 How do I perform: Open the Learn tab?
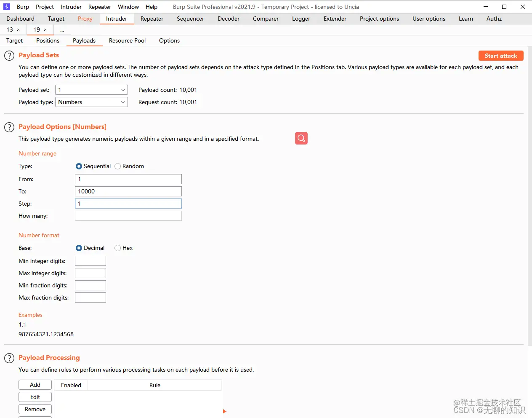click(466, 19)
